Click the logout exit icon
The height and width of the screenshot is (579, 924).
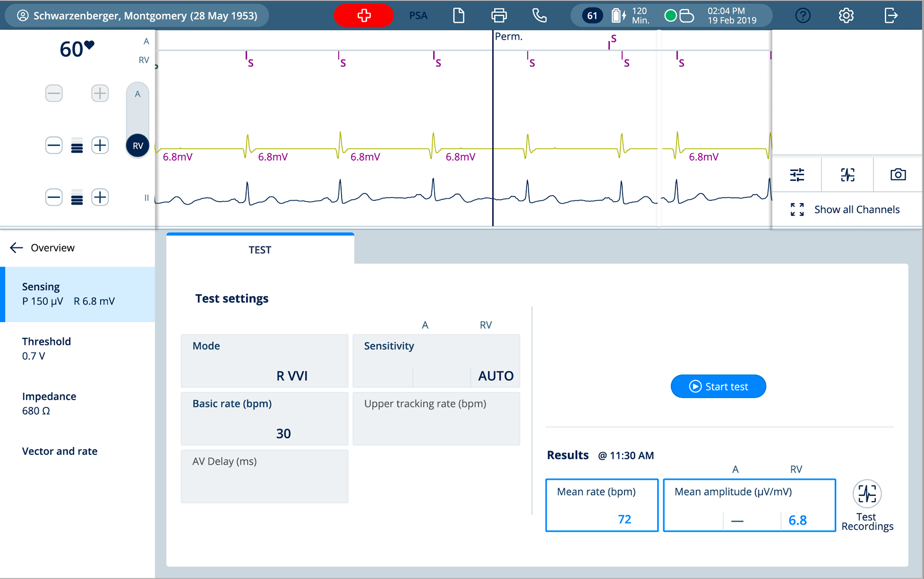click(x=891, y=15)
